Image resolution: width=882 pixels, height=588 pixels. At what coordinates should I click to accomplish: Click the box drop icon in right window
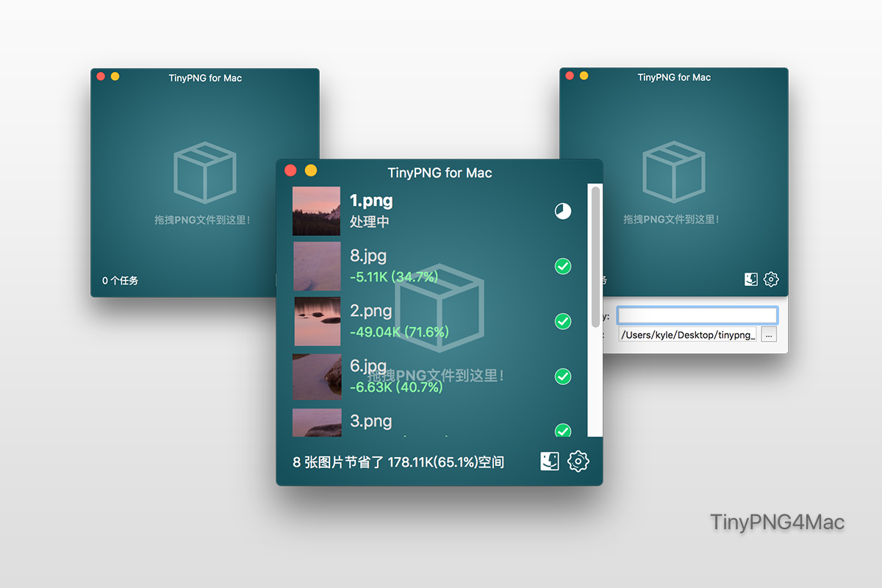click(674, 172)
